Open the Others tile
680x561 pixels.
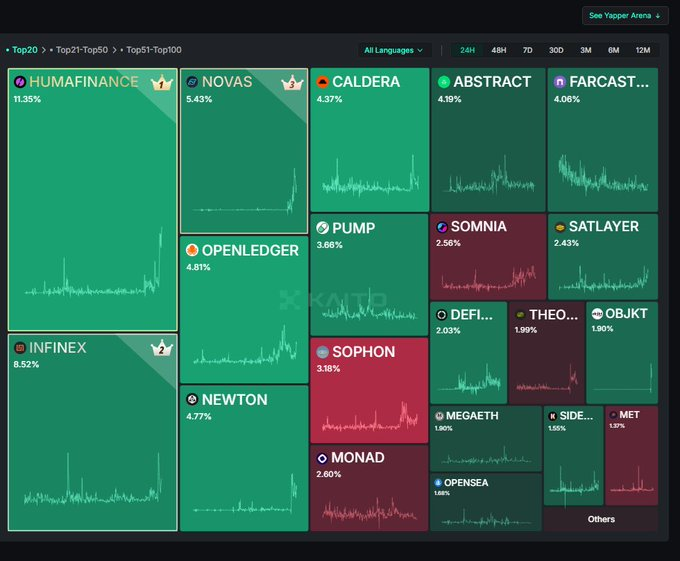point(601,519)
